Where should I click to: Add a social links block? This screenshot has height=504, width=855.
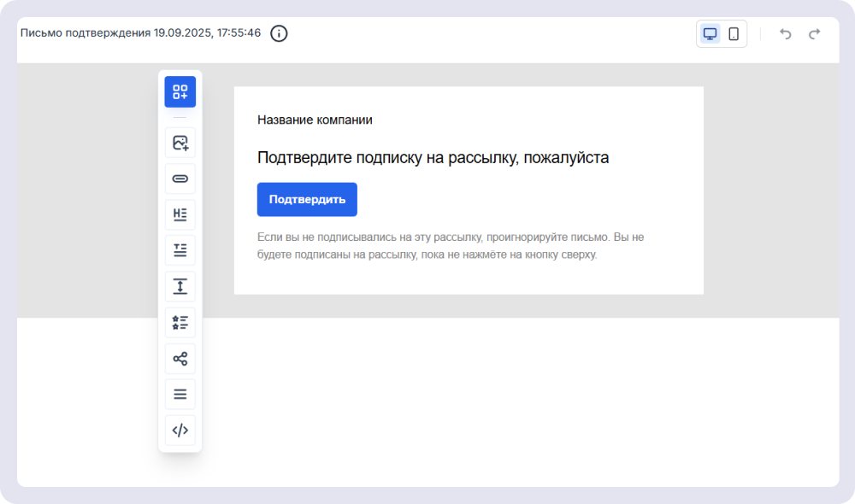tap(180, 358)
